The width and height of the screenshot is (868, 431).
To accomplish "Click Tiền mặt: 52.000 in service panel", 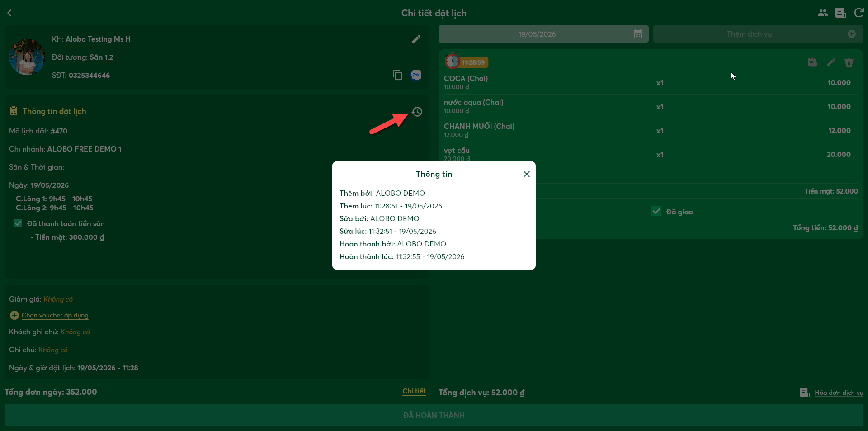I will click(831, 191).
